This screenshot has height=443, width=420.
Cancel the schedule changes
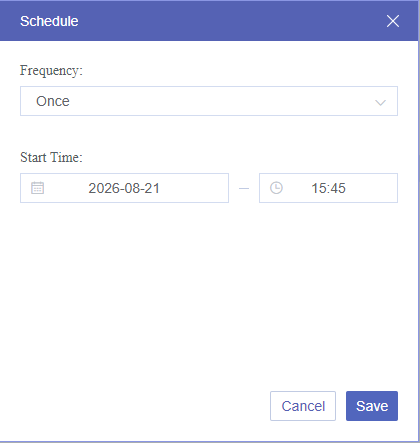pos(303,406)
